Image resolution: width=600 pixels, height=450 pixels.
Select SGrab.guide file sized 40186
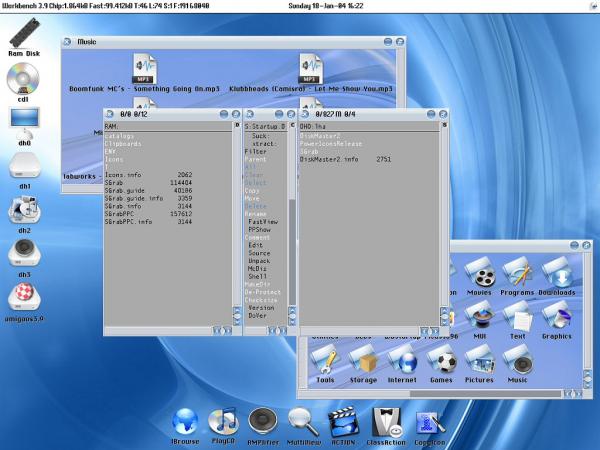tap(148, 191)
